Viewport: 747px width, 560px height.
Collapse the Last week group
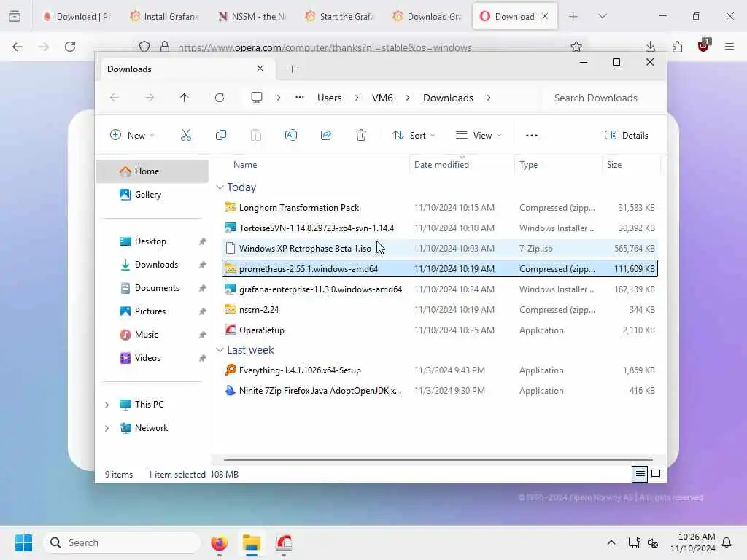point(220,350)
